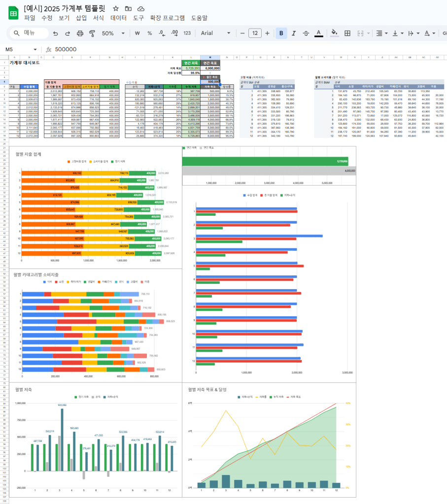
Task: Toggle italic formatting
Action: click(x=294, y=34)
